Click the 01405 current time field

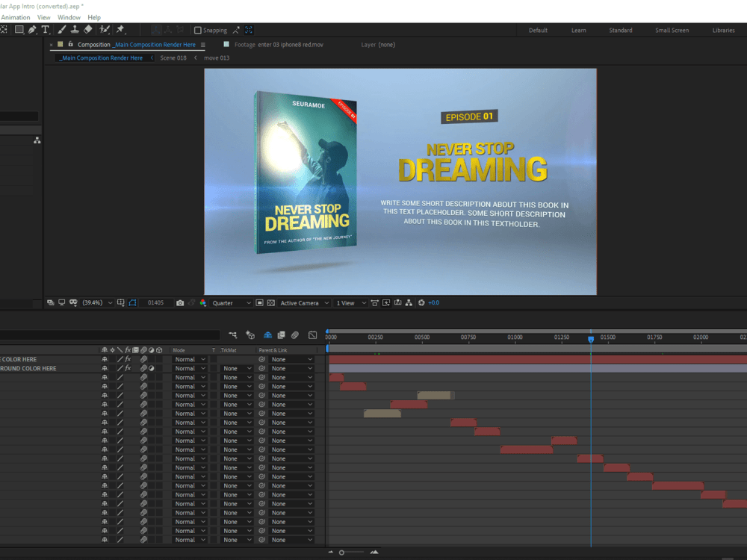coord(155,303)
